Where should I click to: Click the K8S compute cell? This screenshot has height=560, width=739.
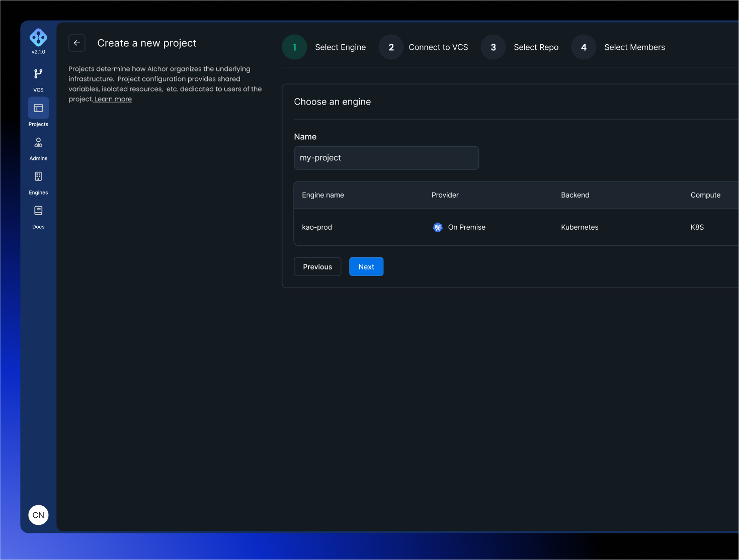697,227
